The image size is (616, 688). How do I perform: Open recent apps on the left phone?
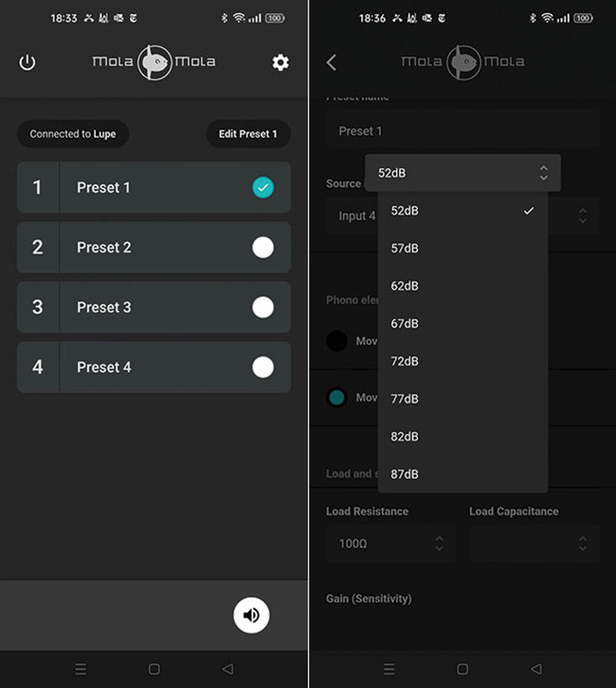tap(81, 669)
